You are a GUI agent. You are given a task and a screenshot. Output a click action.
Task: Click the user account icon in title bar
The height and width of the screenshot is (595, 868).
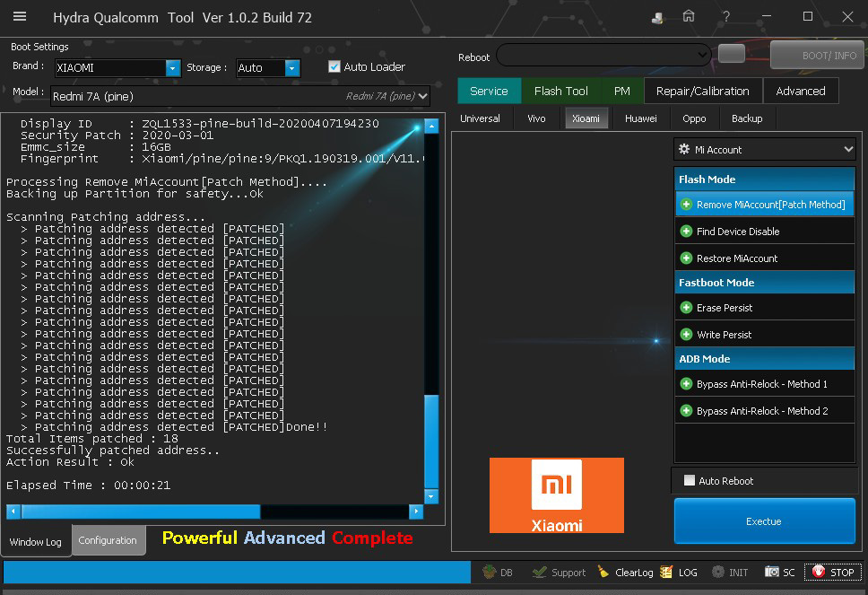pos(658,17)
